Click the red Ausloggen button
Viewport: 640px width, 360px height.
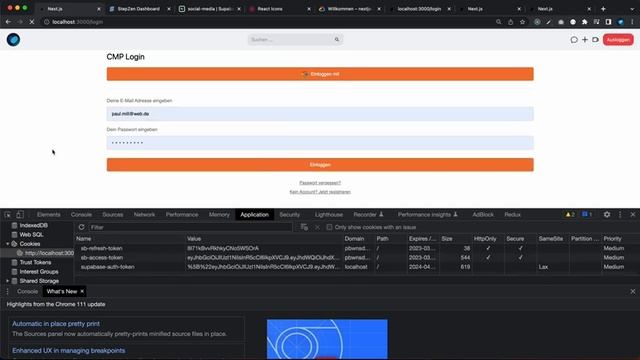pos(618,40)
